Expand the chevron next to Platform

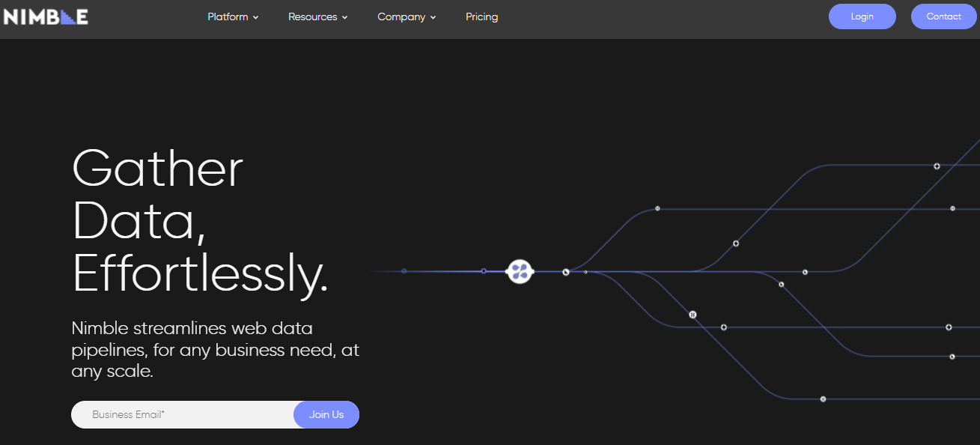[x=256, y=17]
